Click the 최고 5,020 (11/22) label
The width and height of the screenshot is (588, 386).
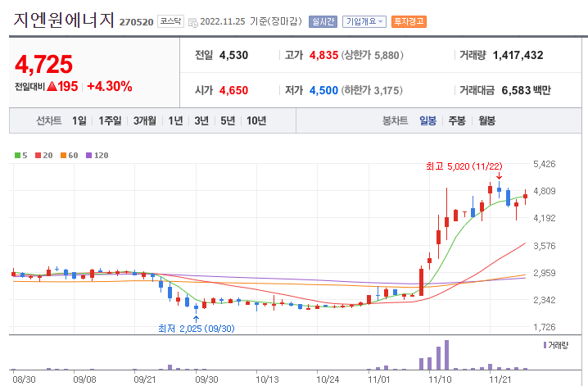click(464, 166)
